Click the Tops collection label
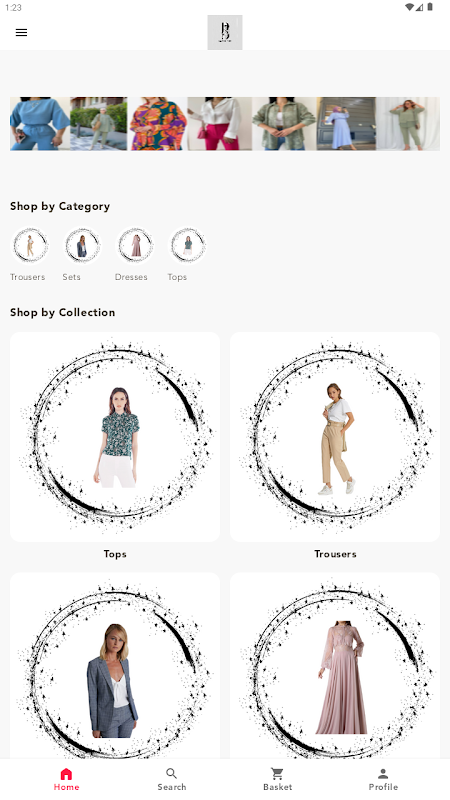 [x=115, y=554]
